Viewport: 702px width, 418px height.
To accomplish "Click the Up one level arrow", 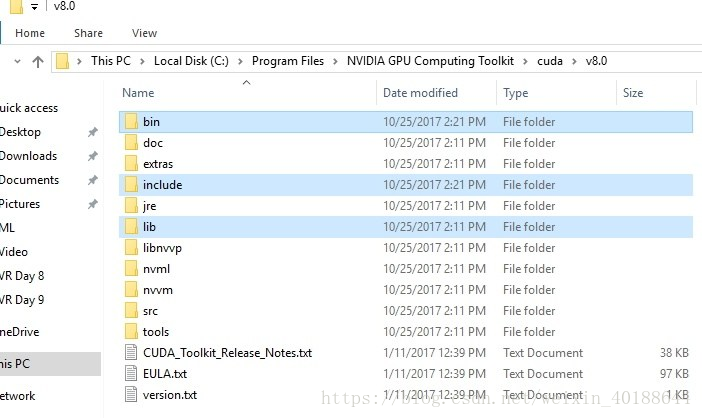I will point(38,62).
